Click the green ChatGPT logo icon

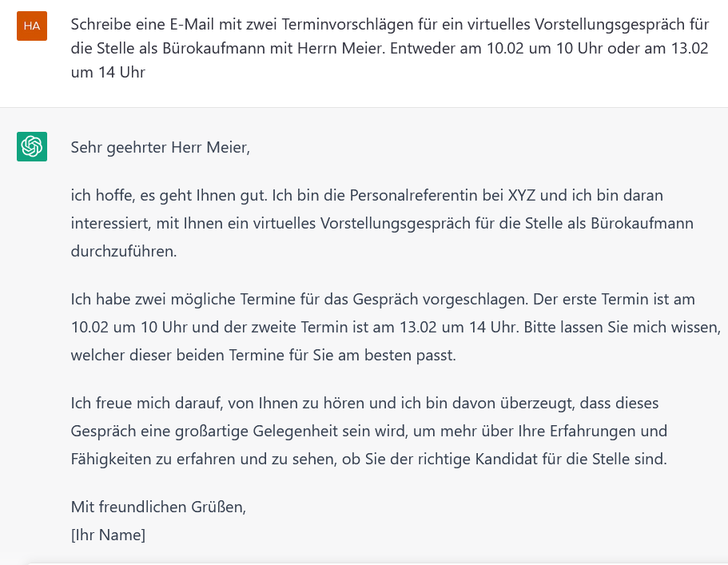point(32,147)
